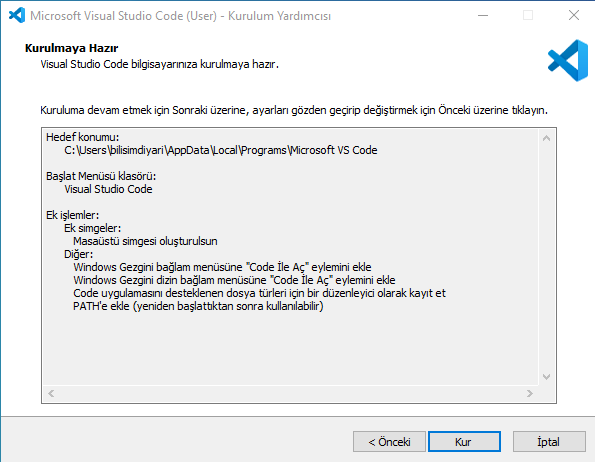Click the large Visual Studio Code logo
Screen dimensions: 595x462
(568, 60)
